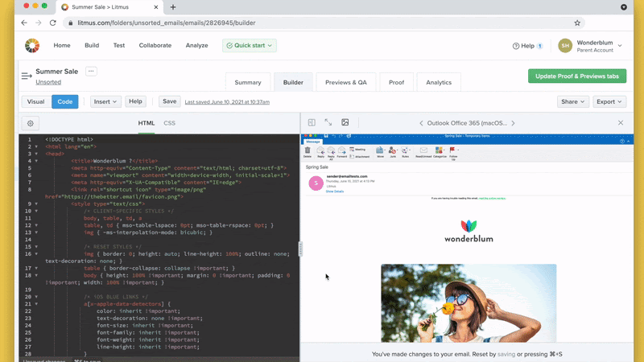This screenshot has width=644, height=362.
Task: Go to next email client preview
Action: 513,123
